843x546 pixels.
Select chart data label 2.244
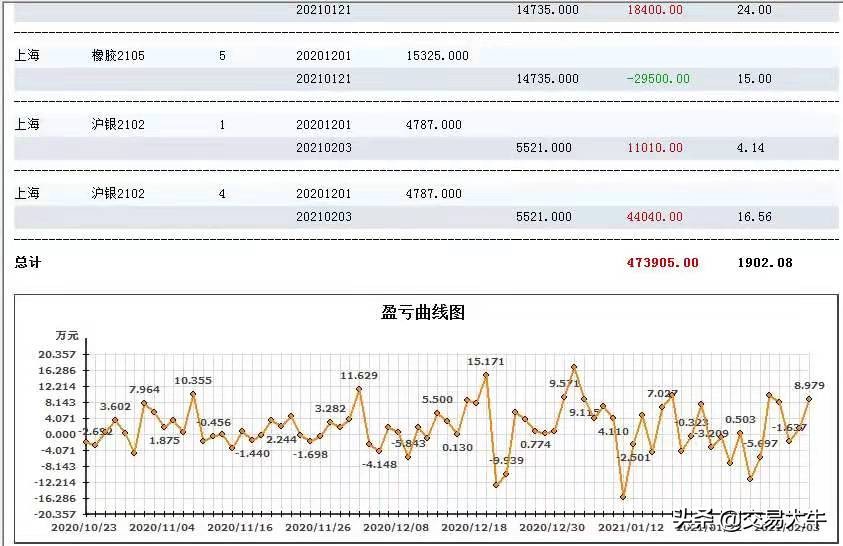pos(281,440)
